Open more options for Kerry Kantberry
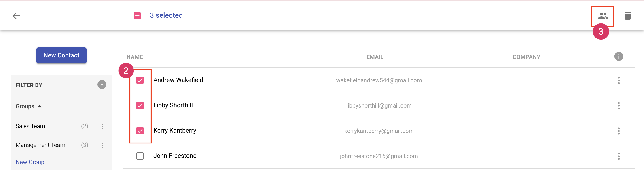The width and height of the screenshot is (644, 173). pyautogui.click(x=619, y=131)
